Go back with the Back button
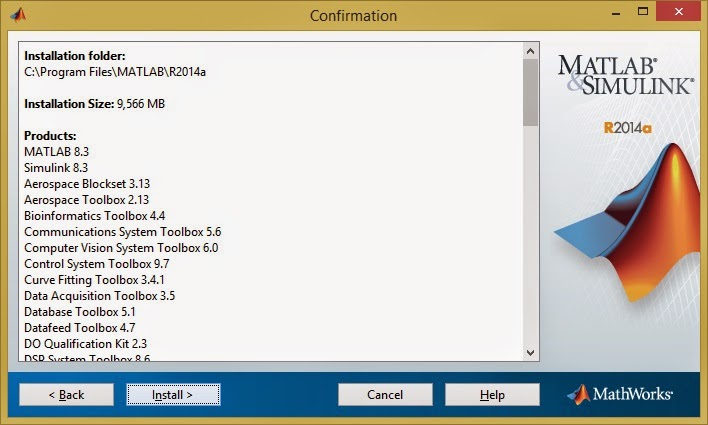The image size is (708, 425). click(66, 395)
